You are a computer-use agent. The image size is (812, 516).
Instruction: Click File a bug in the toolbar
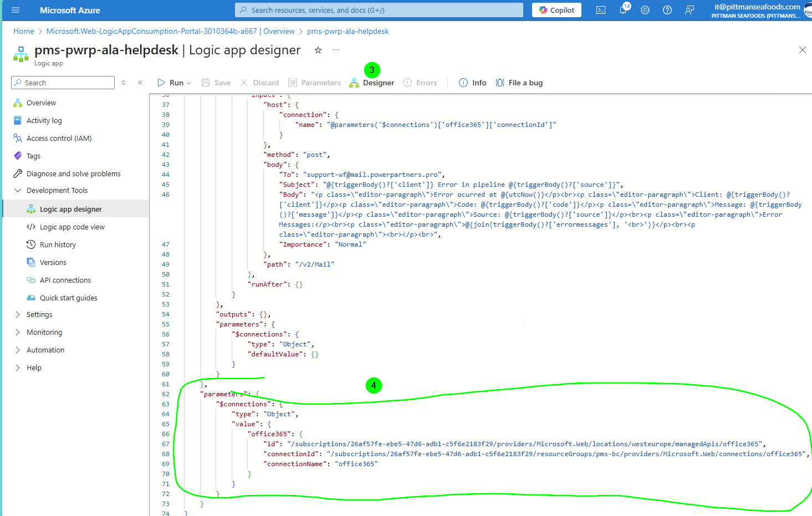(x=519, y=83)
